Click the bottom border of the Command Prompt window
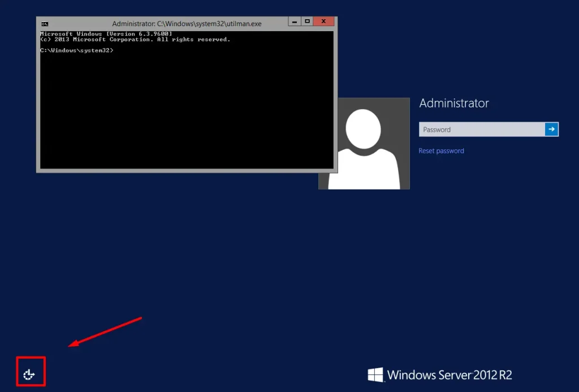Image resolution: width=579 pixels, height=392 pixels. (187, 170)
